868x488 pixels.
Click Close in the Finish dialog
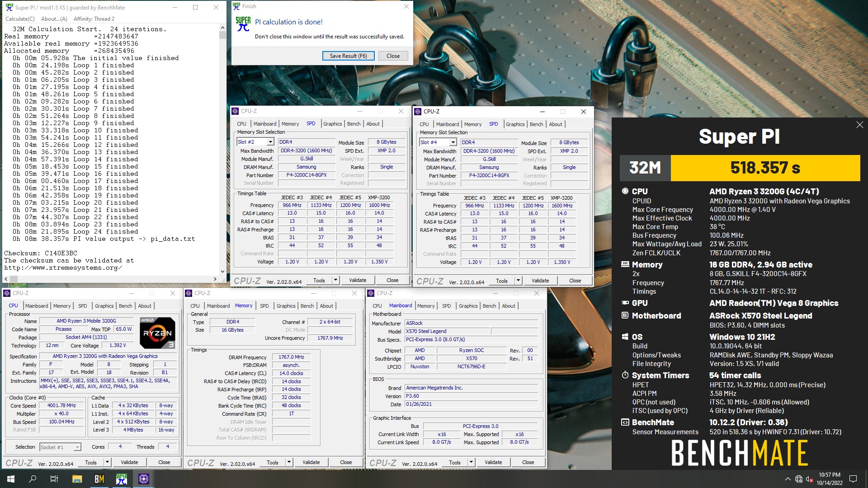(x=393, y=56)
